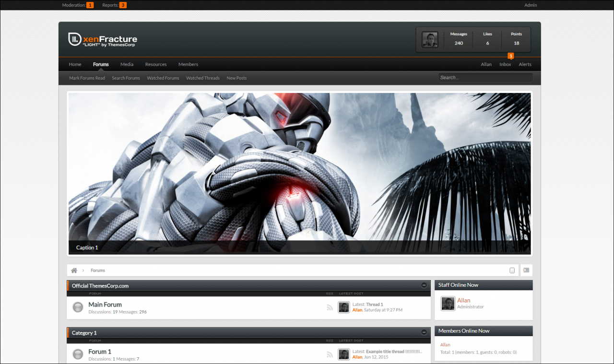This screenshot has width=614, height=364.
Task: Open the Home tab
Action: (75, 64)
